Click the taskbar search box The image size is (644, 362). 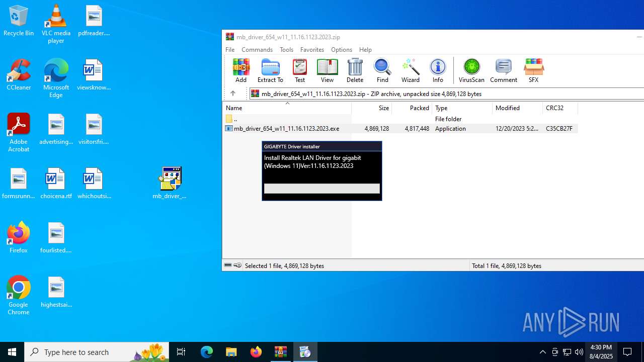coord(97,352)
